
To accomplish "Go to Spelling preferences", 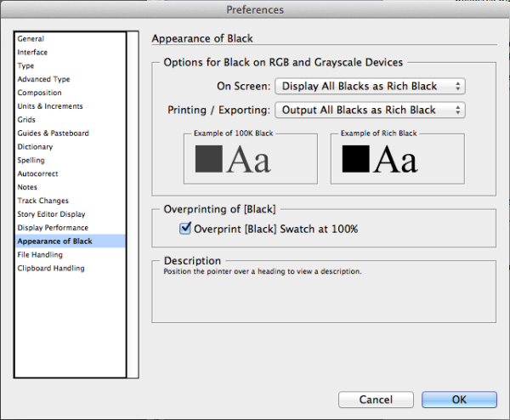I will (x=31, y=161).
